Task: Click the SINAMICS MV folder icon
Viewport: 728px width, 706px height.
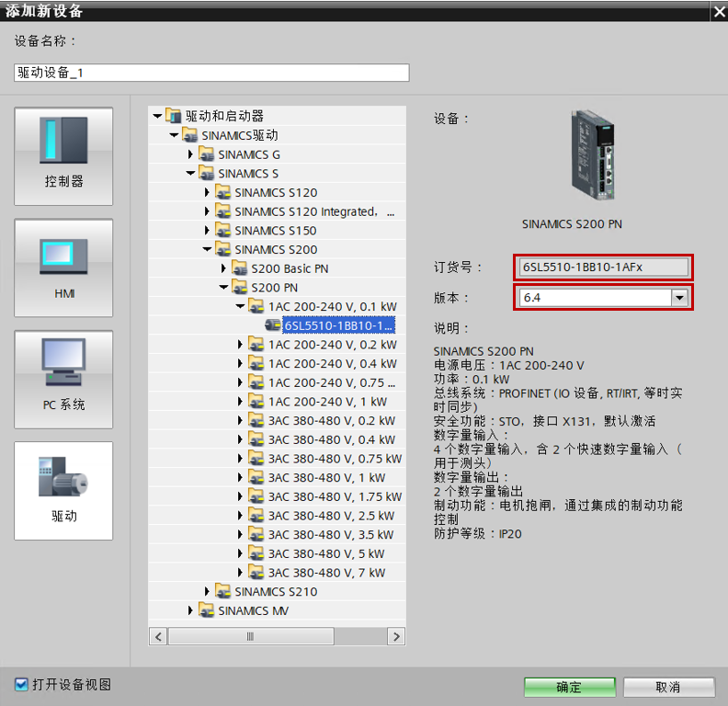Action: [x=206, y=610]
